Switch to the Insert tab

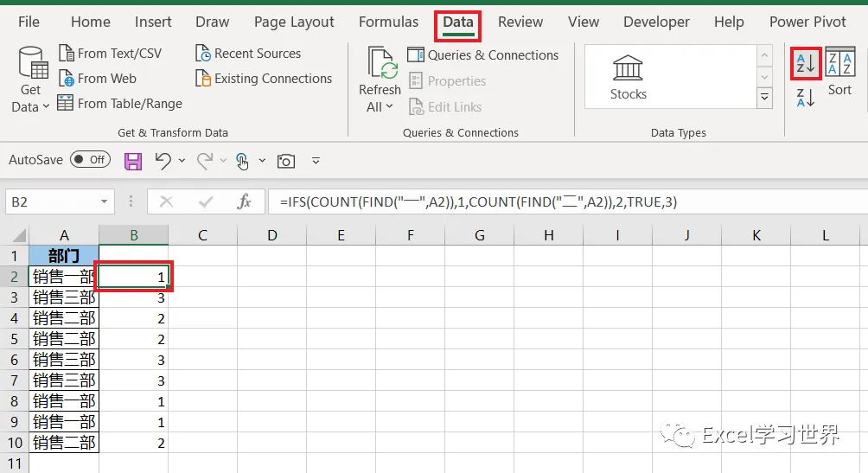point(153,22)
